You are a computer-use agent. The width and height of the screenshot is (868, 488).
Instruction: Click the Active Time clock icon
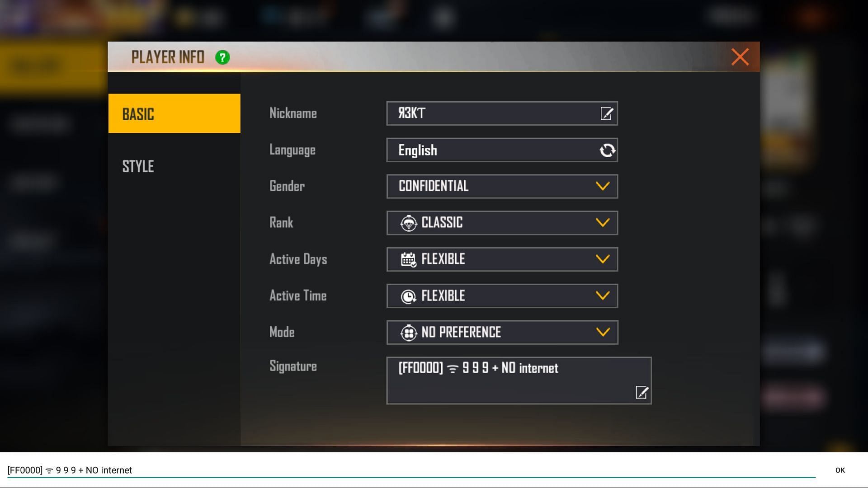pos(408,296)
